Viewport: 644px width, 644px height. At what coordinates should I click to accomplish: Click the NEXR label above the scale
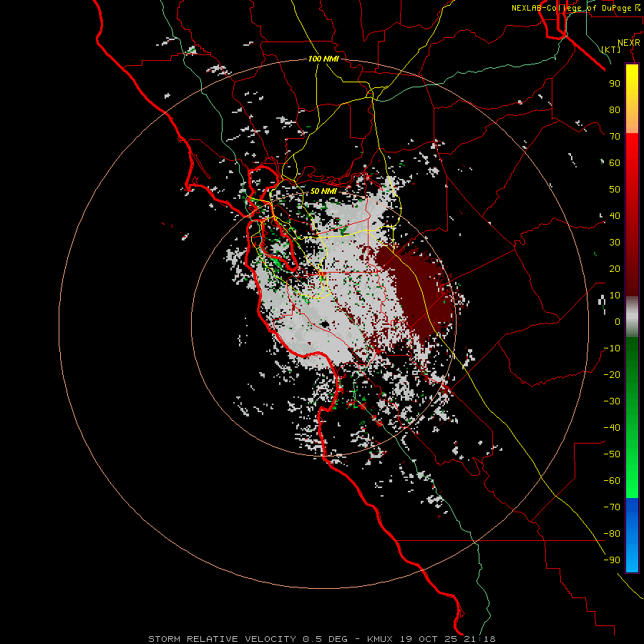click(x=628, y=43)
